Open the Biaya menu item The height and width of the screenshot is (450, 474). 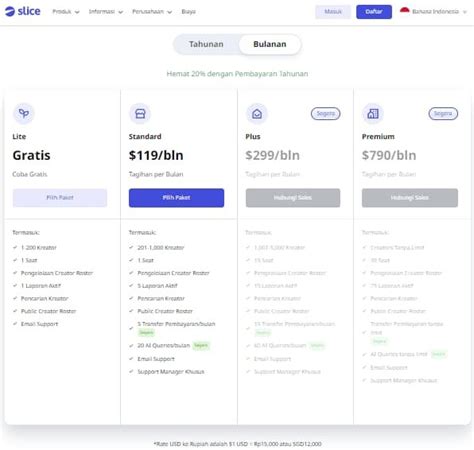point(189,12)
